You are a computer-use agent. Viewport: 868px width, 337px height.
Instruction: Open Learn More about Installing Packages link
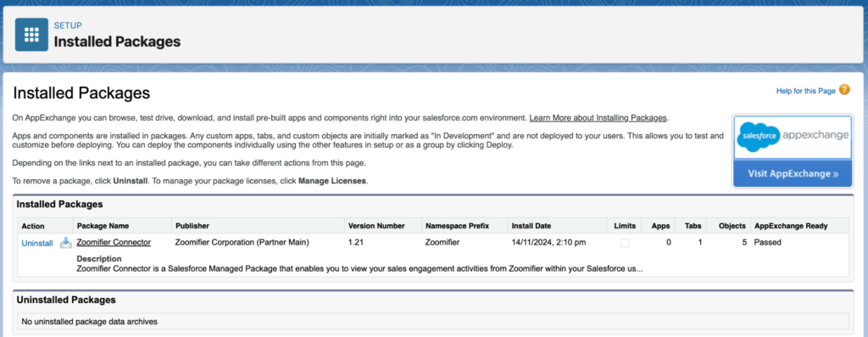tap(598, 117)
